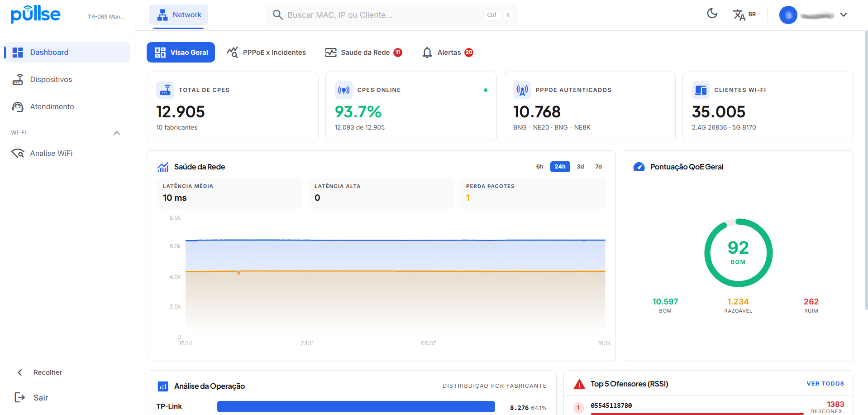Click the Análise da Operação icon

[x=163, y=386]
